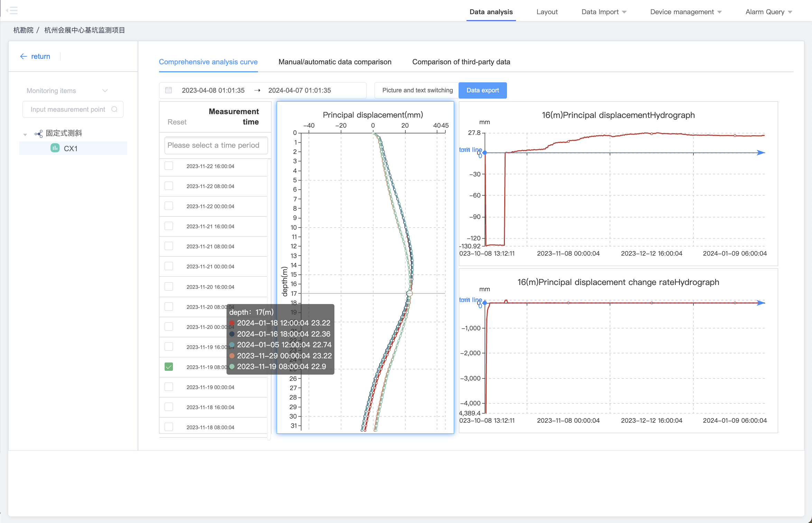Click the green 2023-11-19 legend dot
The width and height of the screenshot is (812, 523).
coord(232,367)
